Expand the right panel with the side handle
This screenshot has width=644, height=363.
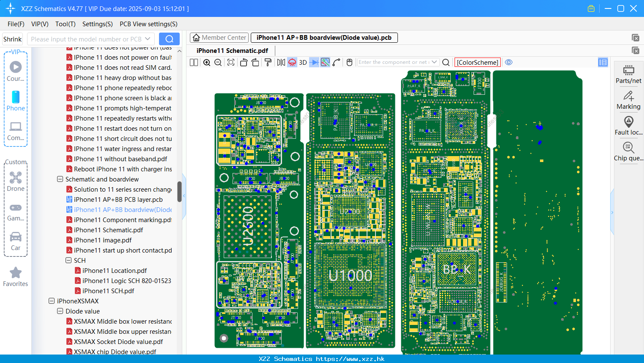pyautogui.click(x=612, y=212)
